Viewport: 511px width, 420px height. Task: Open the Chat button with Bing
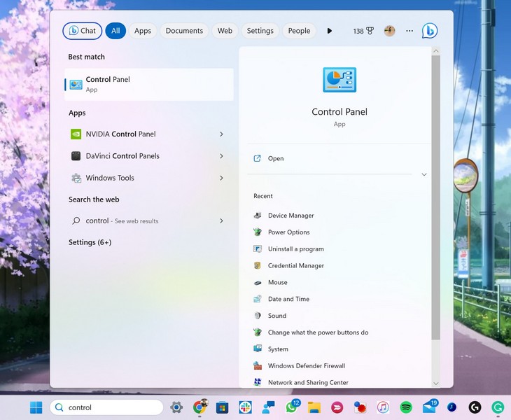(x=82, y=31)
